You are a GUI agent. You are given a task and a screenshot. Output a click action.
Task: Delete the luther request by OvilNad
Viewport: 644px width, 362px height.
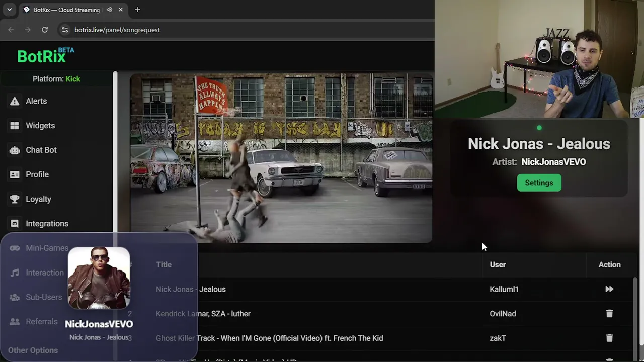(x=609, y=314)
